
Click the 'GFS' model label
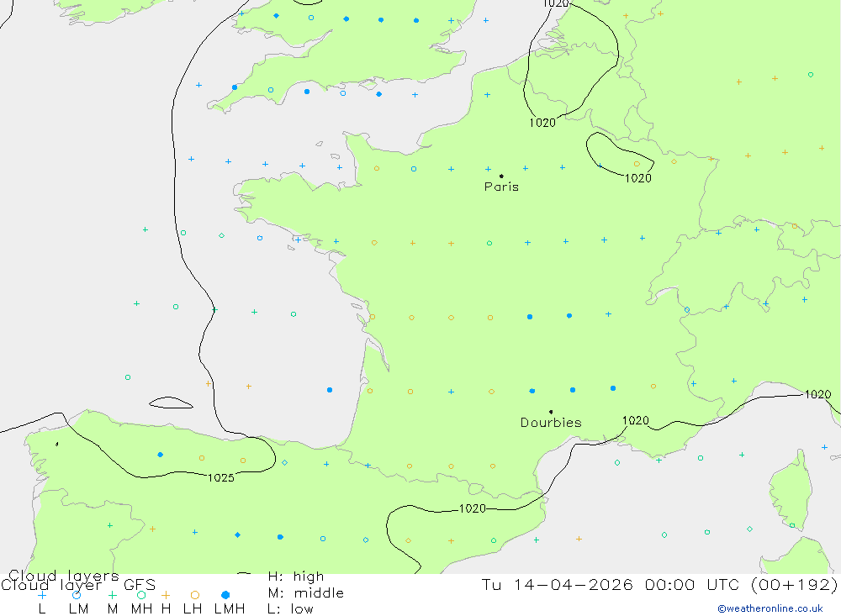point(140,585)
